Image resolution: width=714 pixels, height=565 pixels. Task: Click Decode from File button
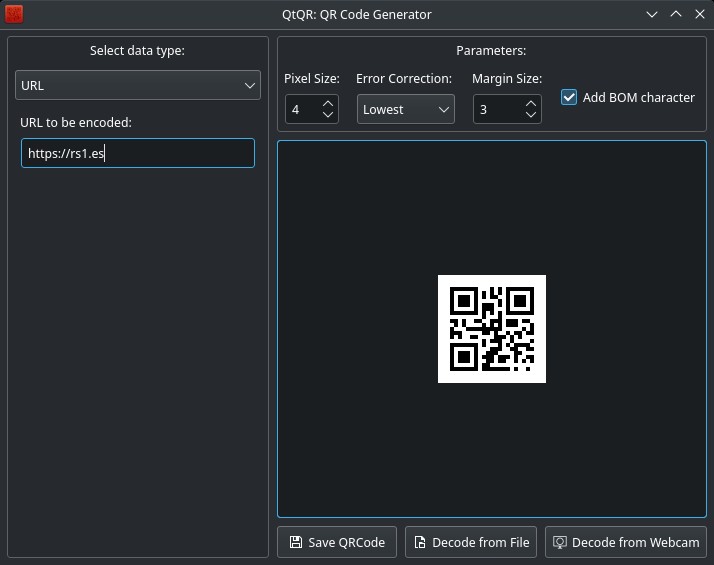click(x=471, y=542)
